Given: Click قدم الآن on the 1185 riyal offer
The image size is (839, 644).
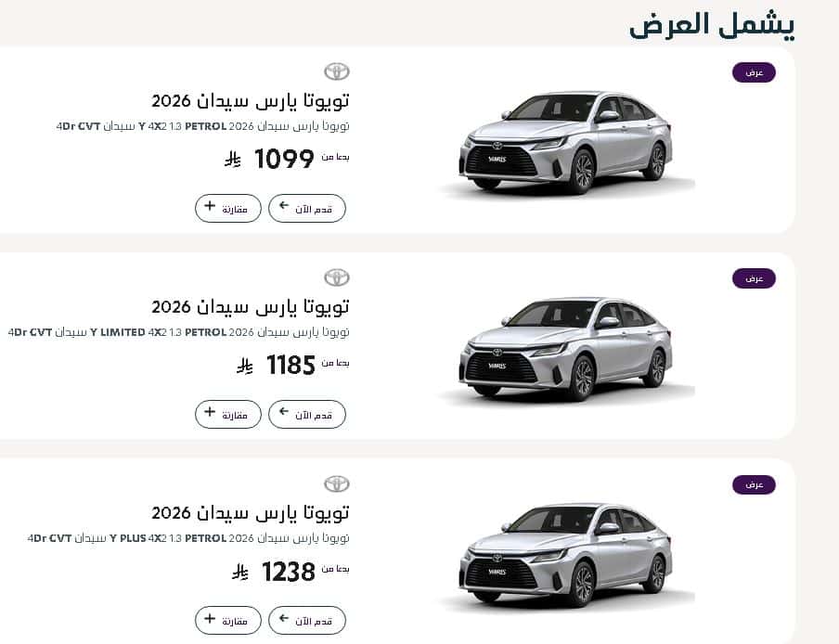Looking at the screenshot, I should (x=307, y=414).
